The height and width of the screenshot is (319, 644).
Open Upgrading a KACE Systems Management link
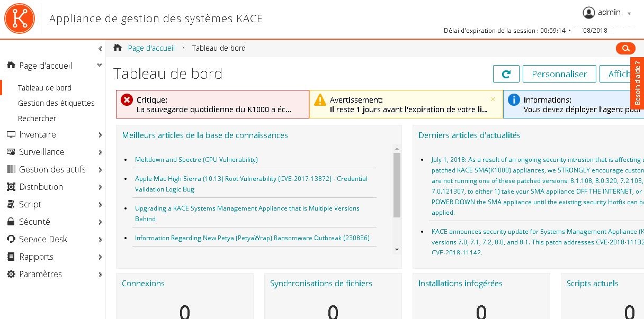[247, 213]
